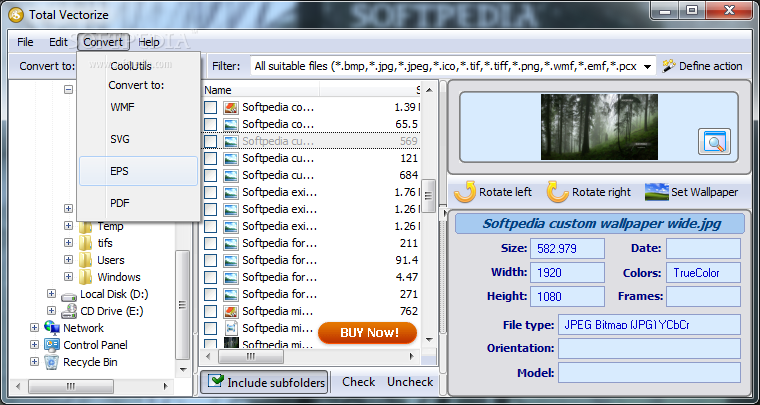
Task: Click the Users folder icon
Action: pyautogui.click(x=85, y=260)
